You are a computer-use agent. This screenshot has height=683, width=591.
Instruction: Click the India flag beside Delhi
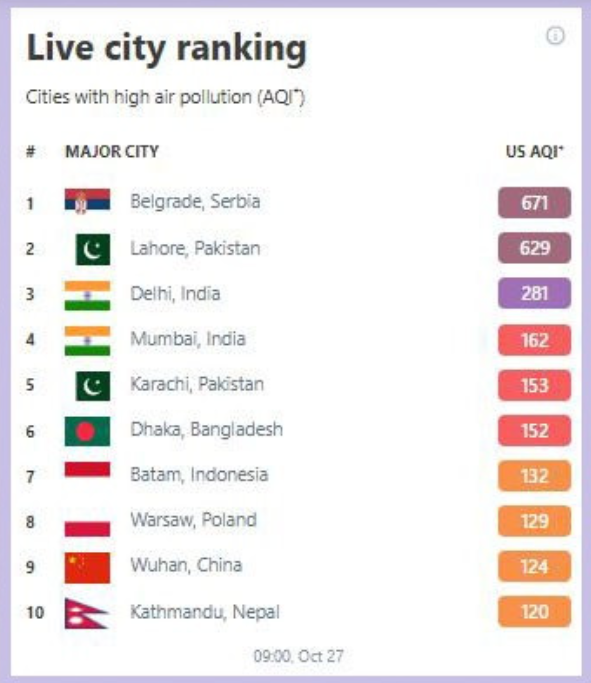87,295
